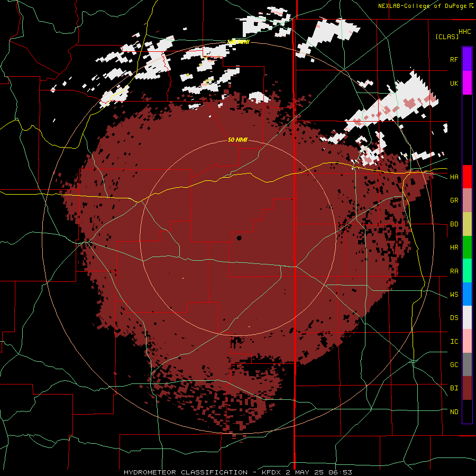Click the UK magenta legend swatch
The height and width of the screenshot is (476, 476).
coord(467,83)
